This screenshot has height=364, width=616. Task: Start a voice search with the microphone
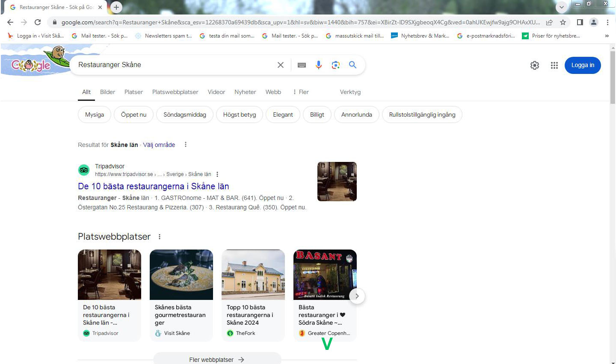319,65
